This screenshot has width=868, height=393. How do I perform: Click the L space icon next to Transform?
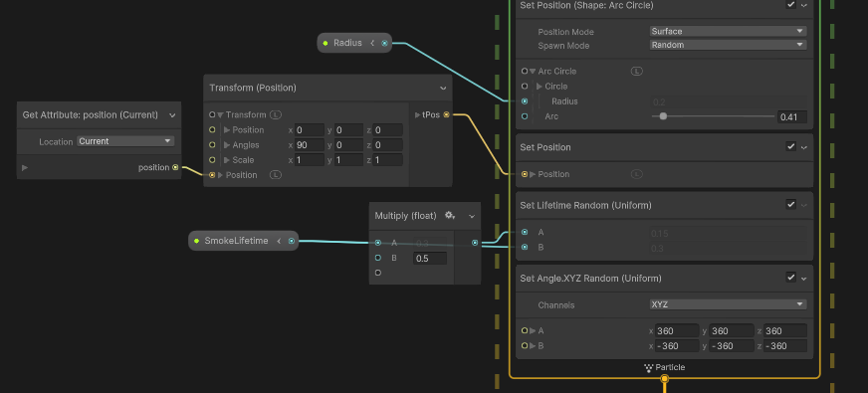click(x=276, y=114)
